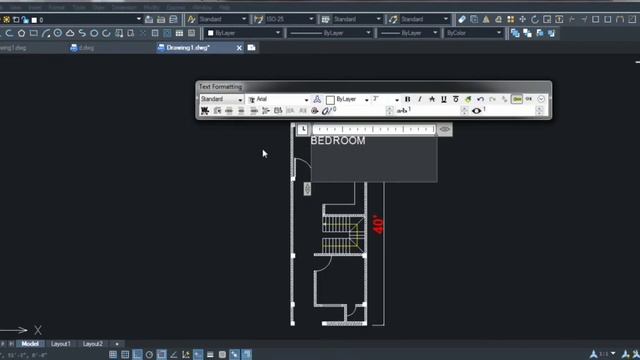Image resolution: width=640 pixels, height=360 pixels.
Task: Click the Insert Symbol icon in Text Formatting
Action: tap(314, 111)
